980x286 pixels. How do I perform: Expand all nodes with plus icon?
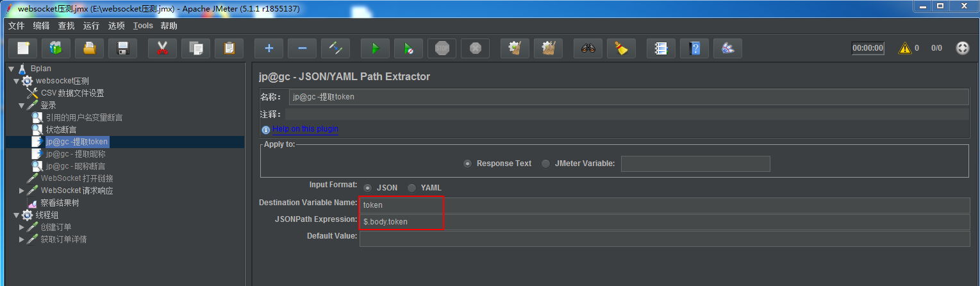click(269, 48)
